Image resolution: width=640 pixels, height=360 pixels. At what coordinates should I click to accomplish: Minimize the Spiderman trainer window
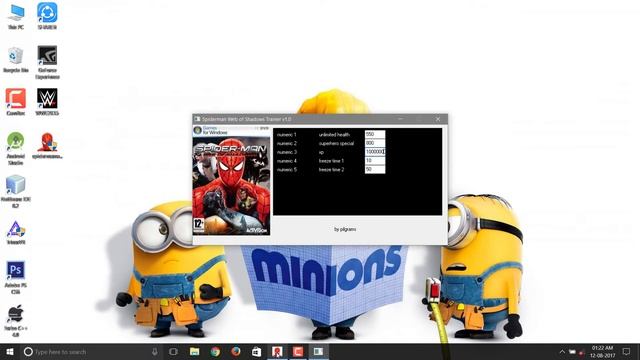coord(400,119)
